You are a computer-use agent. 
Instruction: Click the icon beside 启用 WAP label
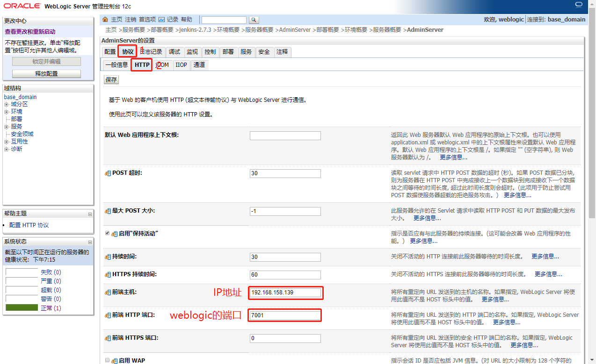click(115, 361)
